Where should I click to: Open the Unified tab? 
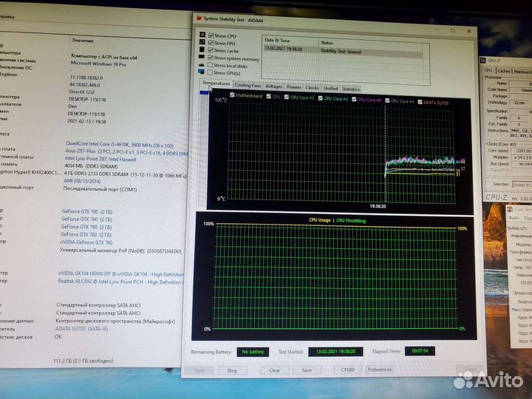pyautogui.click(x=330, y=88)
